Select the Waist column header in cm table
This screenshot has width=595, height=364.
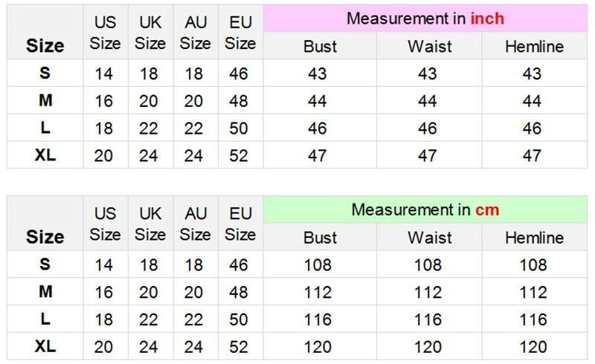pos(429,238)
